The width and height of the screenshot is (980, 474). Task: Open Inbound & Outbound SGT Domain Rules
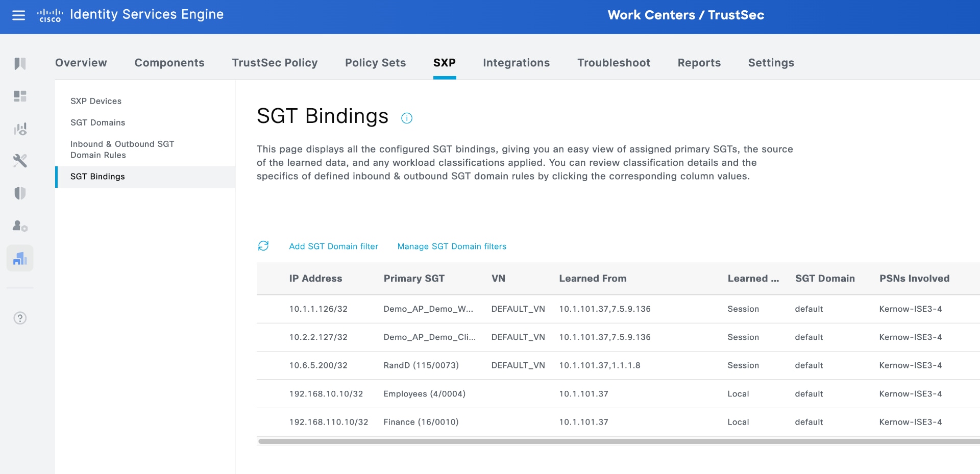pos(122,149)
